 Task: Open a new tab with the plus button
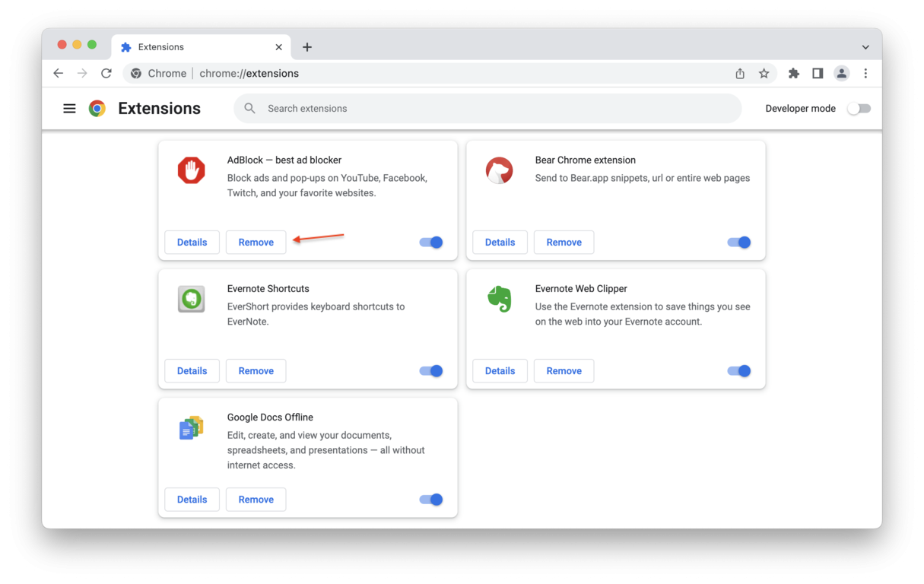(307, 46)
